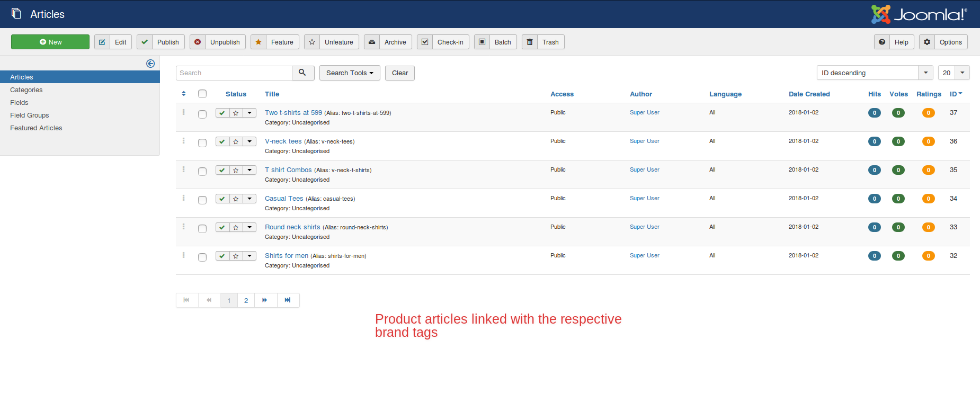
Task: Go to Featured Articles in sidebar
Action: tap(36, 128)
